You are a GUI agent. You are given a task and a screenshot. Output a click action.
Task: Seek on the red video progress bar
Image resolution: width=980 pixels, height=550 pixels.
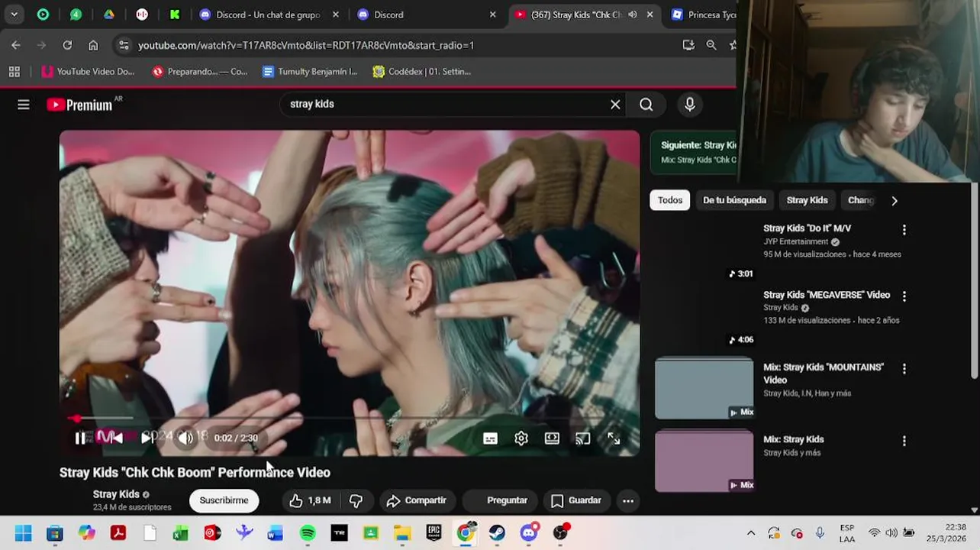(350, 418)
